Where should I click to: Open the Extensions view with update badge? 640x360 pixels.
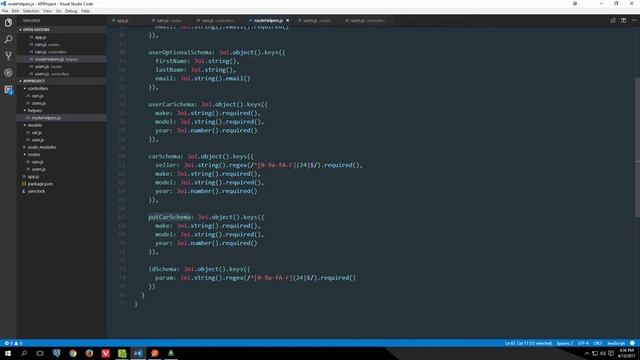pos(8,89)
